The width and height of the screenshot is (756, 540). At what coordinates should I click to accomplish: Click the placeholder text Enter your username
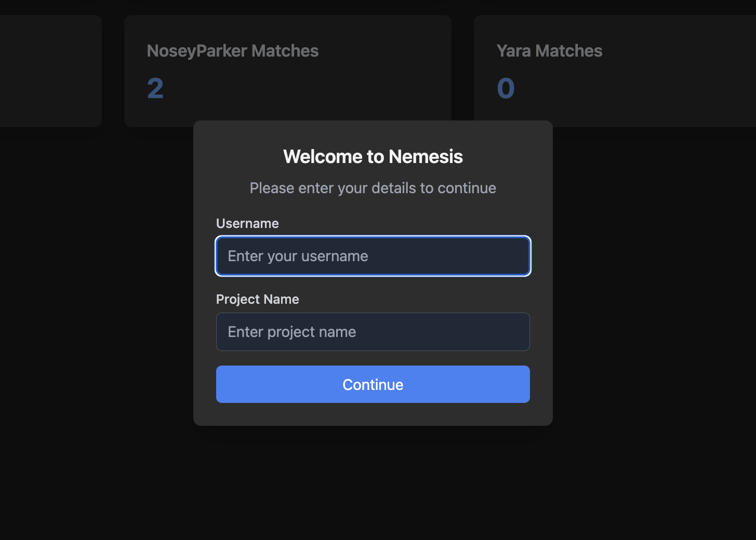(x=297, y=255)
